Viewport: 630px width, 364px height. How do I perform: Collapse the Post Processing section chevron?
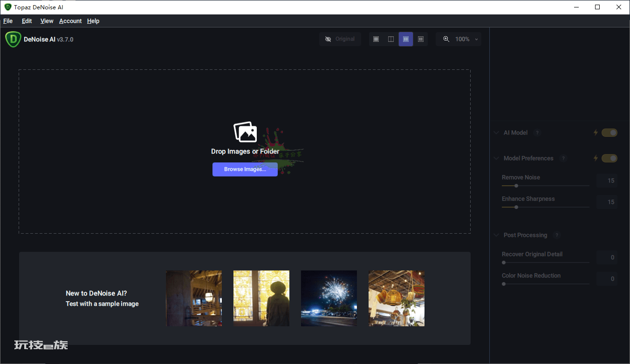[496, 235]
